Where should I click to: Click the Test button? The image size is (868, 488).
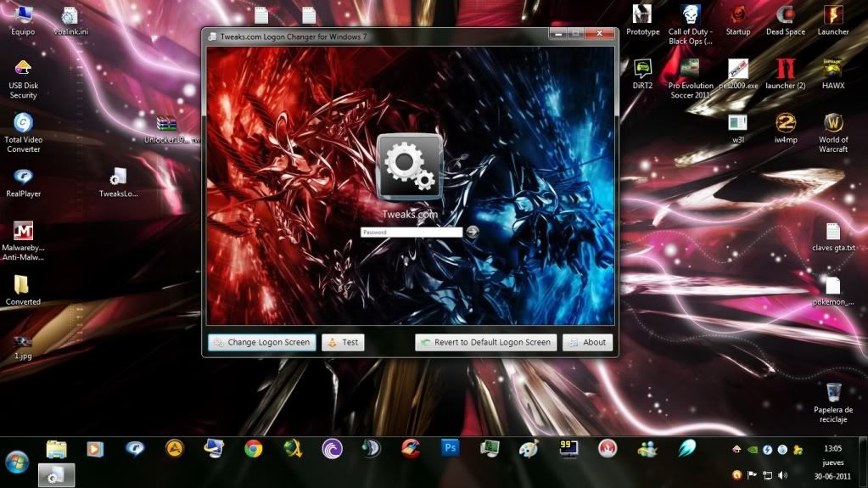click(343, 342)
